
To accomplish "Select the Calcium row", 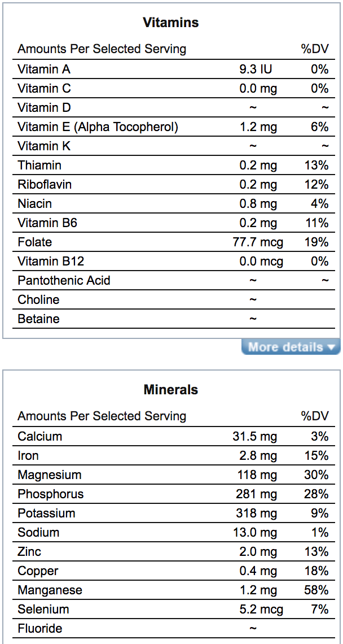I will 39,436.
